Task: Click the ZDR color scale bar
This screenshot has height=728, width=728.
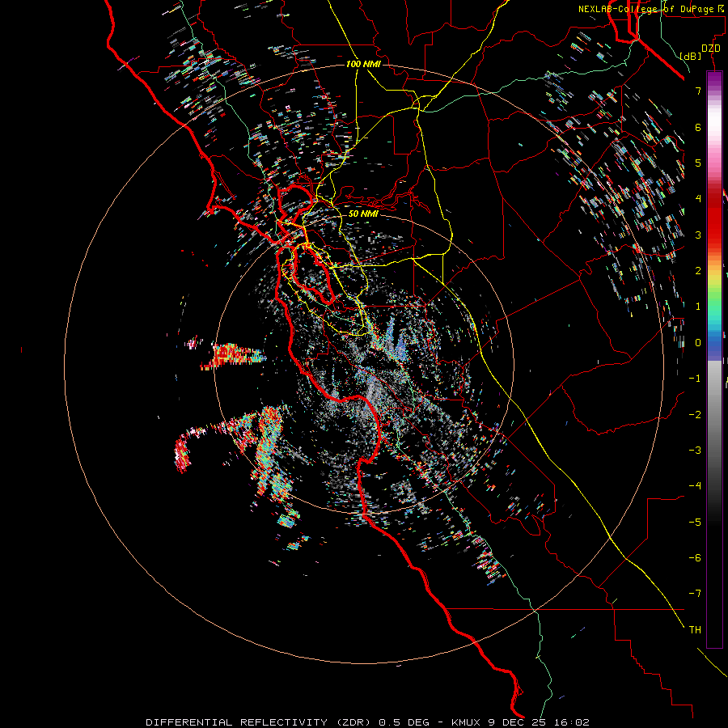Action: (x=714, y=359)
